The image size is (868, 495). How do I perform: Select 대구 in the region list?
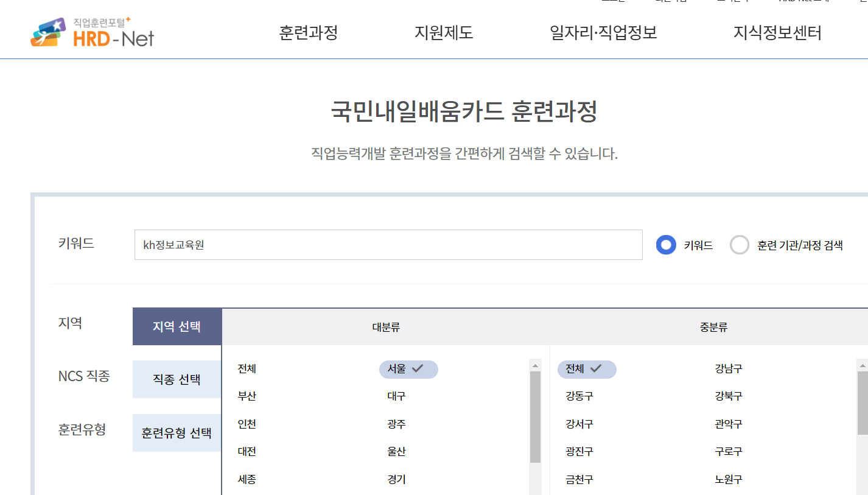tap(396, 396)
